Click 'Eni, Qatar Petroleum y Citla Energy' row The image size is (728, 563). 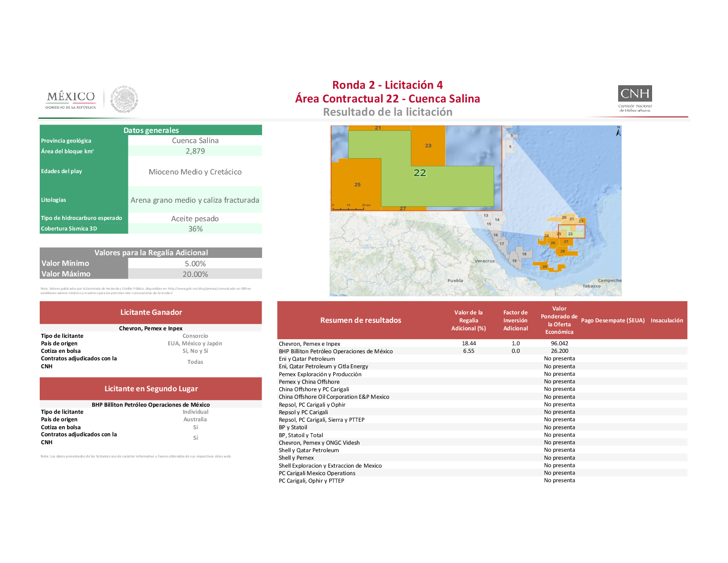[x=482, y=366]
